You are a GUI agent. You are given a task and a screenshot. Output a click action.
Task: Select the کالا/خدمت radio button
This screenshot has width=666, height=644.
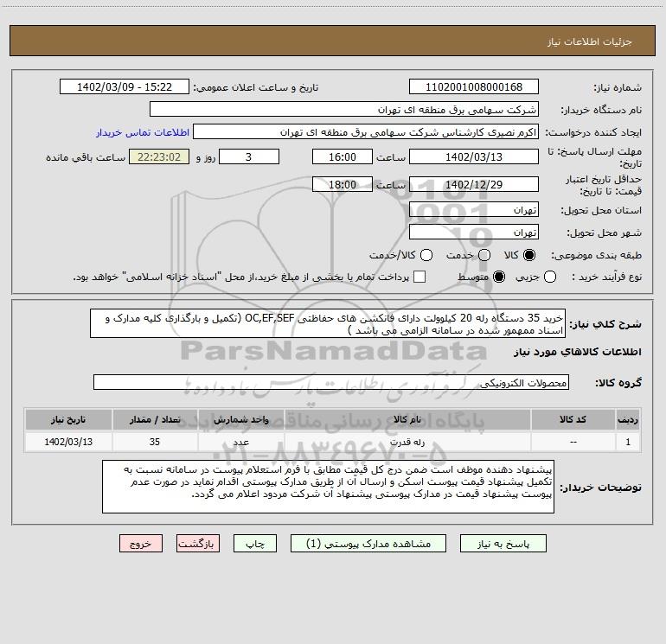(x=426, y=255)
